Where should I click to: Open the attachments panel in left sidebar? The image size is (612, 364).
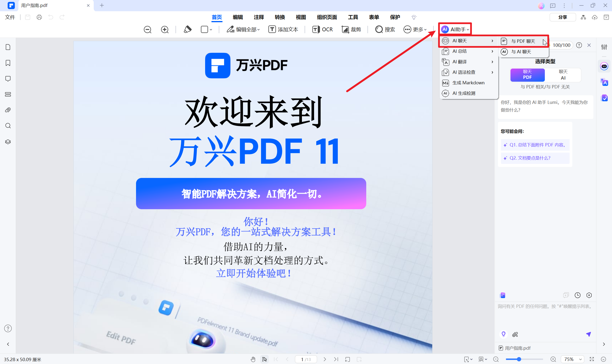tap(8, 110)
